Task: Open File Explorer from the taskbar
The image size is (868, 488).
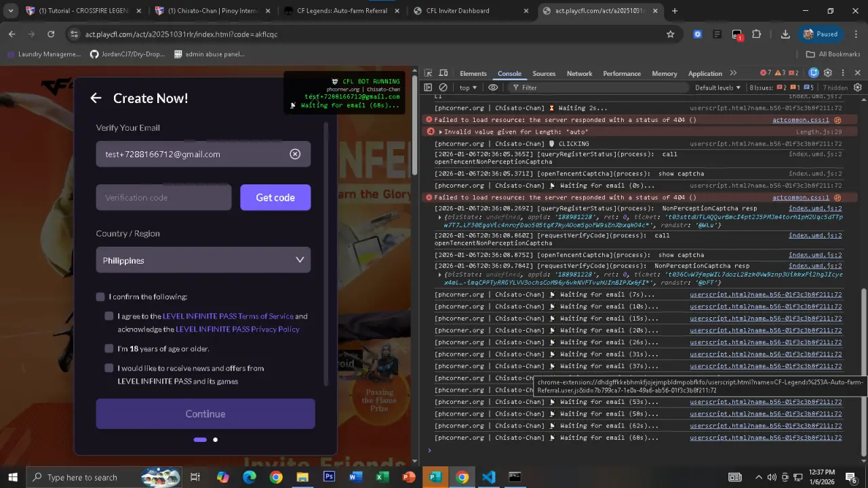Action: click(302, 477)
